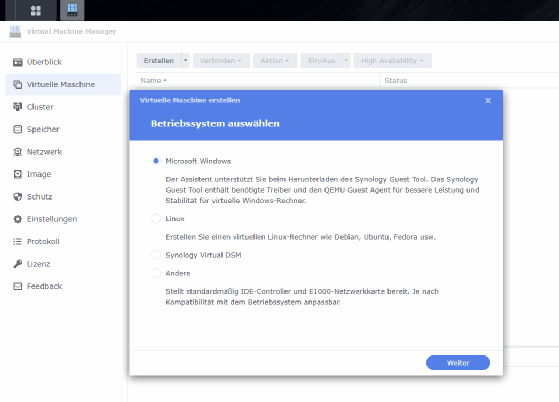Sort by the Name column header

coord(153,81)
